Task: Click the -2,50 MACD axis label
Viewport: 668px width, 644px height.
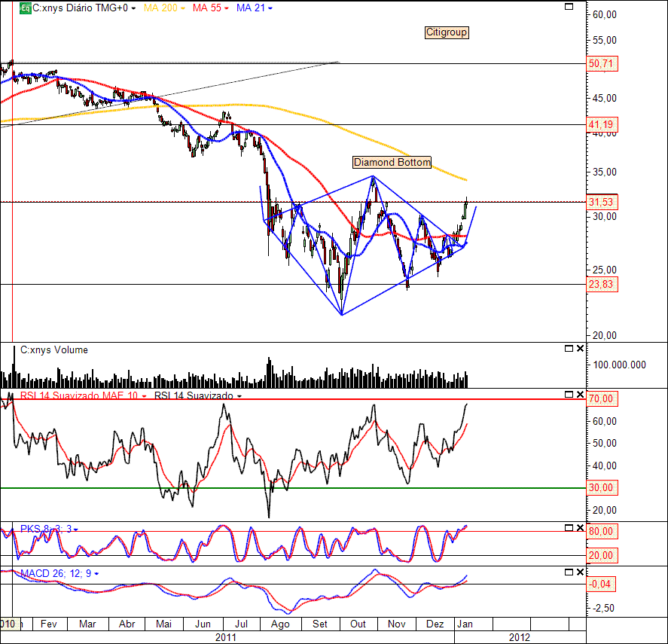Action: click(x=604, y=608)
